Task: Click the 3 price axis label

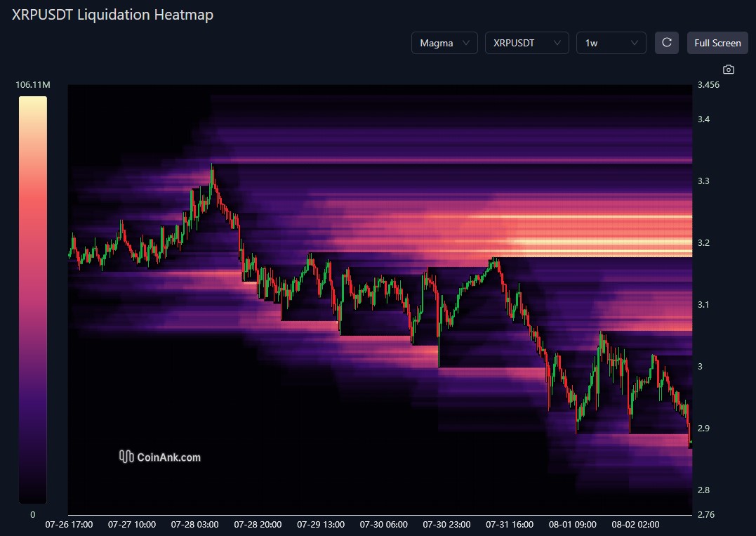Action: 700,366
